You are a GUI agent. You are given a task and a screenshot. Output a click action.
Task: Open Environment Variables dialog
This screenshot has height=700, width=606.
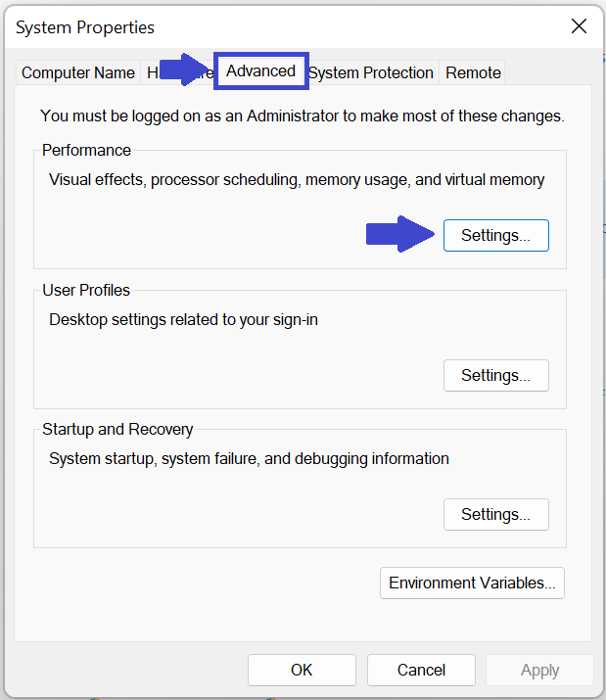(x=472, y=583)
